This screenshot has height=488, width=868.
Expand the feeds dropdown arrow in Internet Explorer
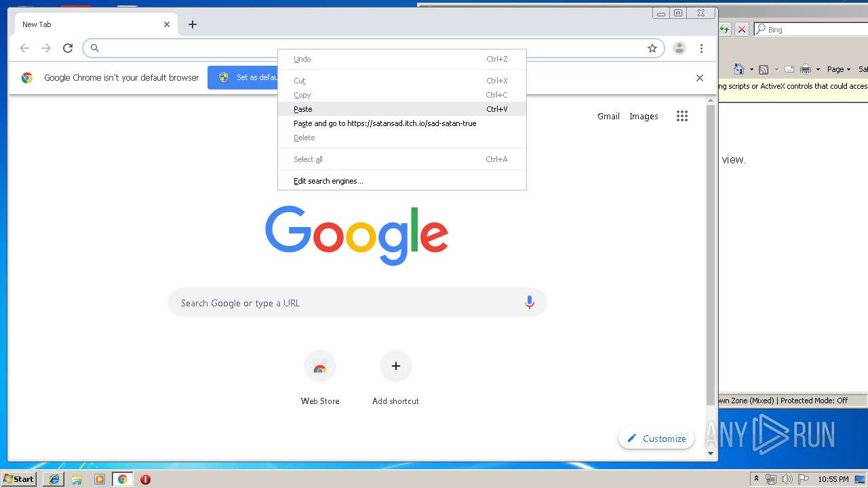(776, 70)
